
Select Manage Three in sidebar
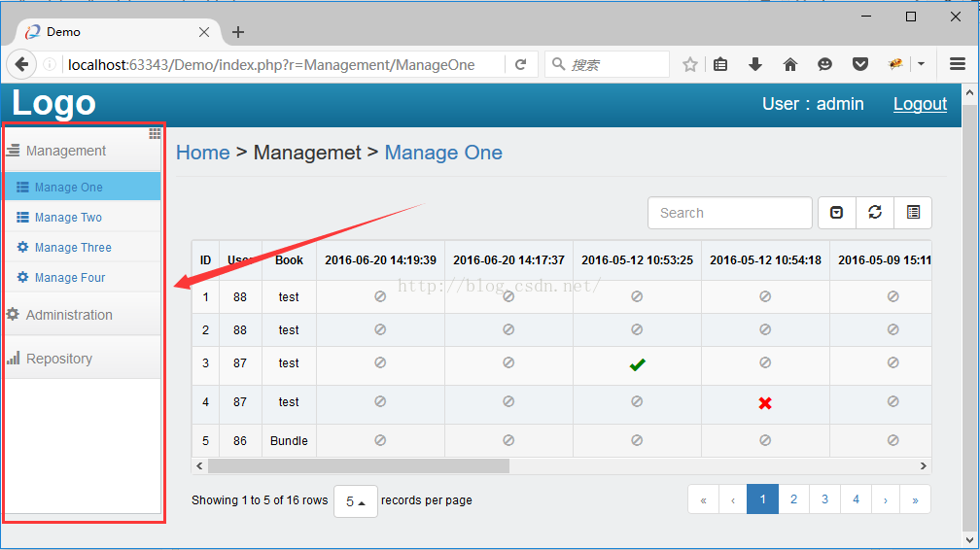click(83, 247)
